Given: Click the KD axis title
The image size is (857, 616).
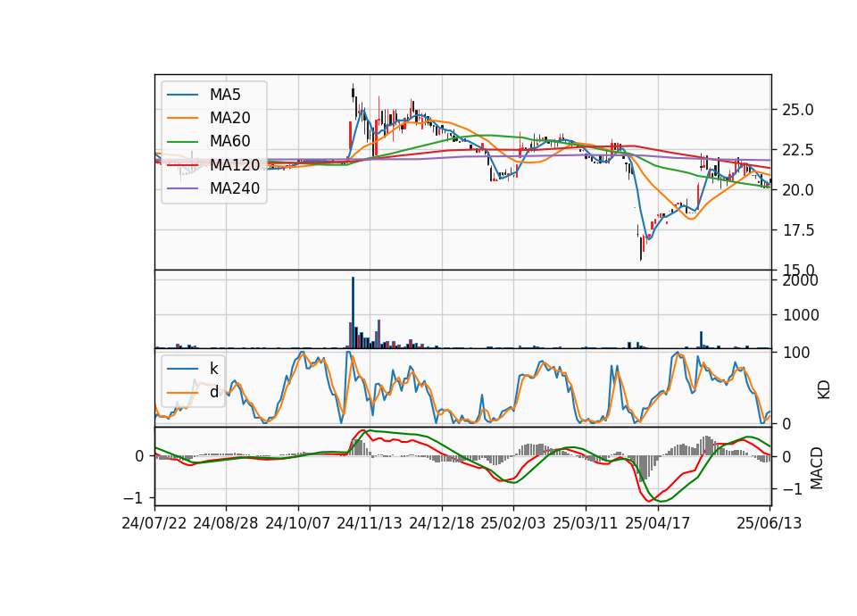Looking at the screenshot, I should click(x=823, y=389).
